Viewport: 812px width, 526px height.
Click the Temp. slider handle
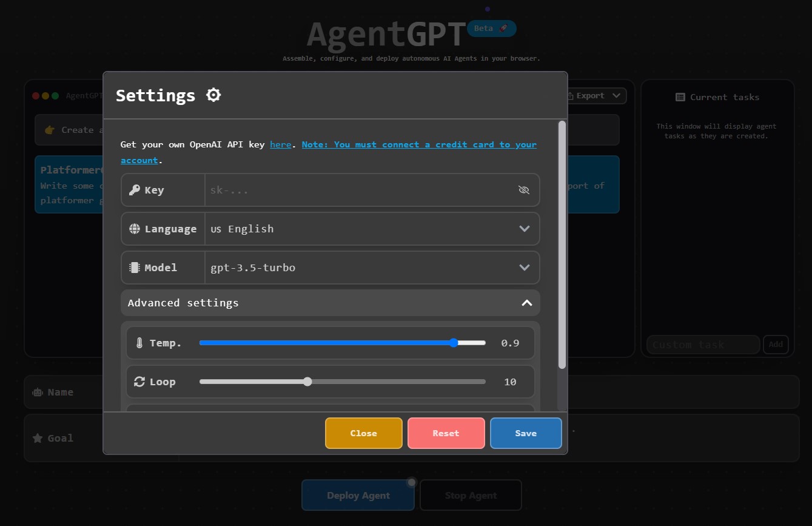(454, 343)
